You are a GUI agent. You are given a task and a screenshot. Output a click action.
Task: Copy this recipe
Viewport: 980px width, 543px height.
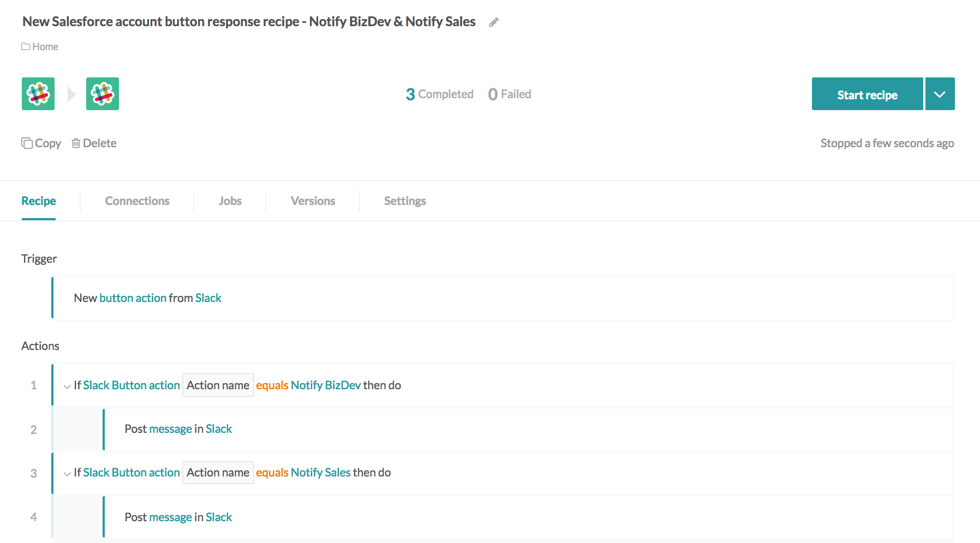[x=41, y=143]
